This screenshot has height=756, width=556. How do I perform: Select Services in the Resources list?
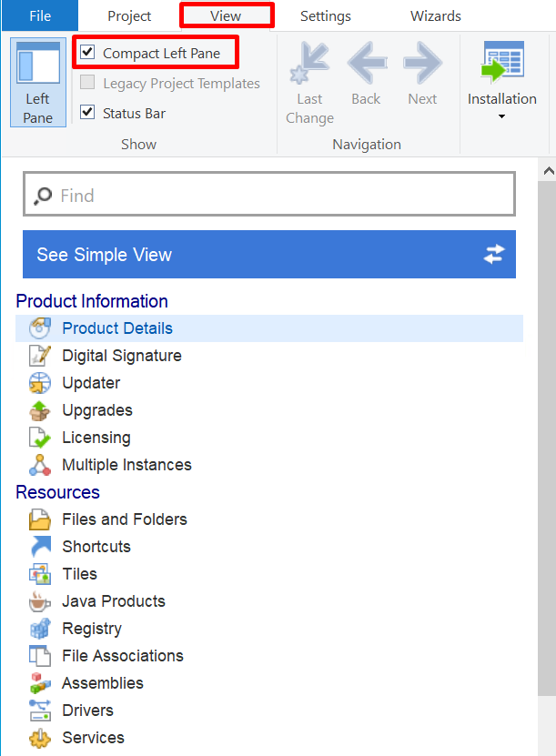[x=93, y=738]
